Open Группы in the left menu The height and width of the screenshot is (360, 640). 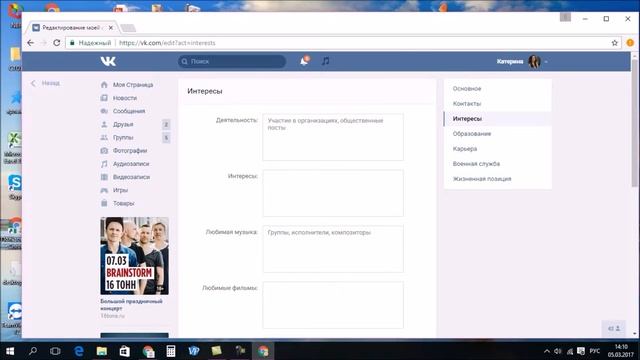click(123, 138)
